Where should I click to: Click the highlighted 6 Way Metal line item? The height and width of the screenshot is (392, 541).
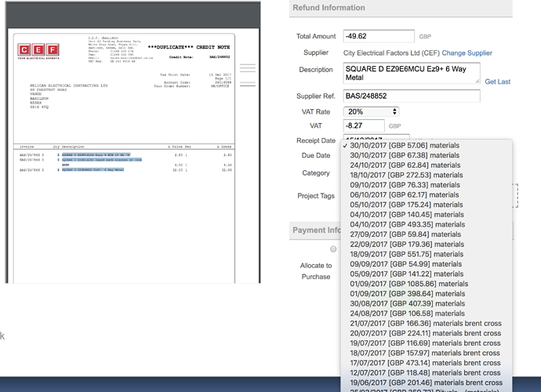pyautogui.click(x=93, y=170)
